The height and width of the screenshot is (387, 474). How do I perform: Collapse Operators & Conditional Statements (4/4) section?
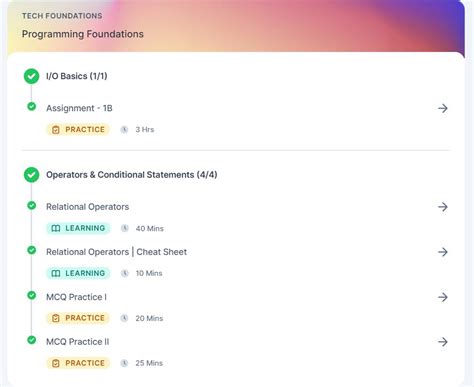pos(132,175)
